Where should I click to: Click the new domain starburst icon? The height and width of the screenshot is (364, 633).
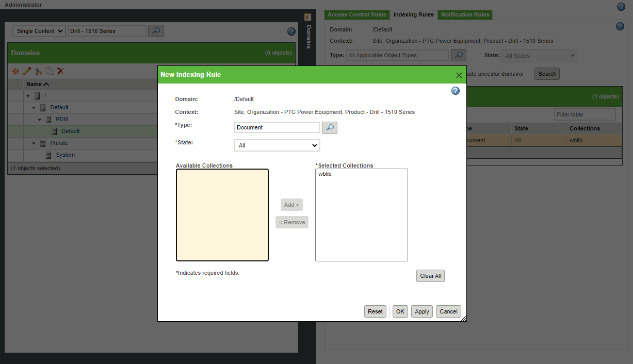click(x=15, y=71)
